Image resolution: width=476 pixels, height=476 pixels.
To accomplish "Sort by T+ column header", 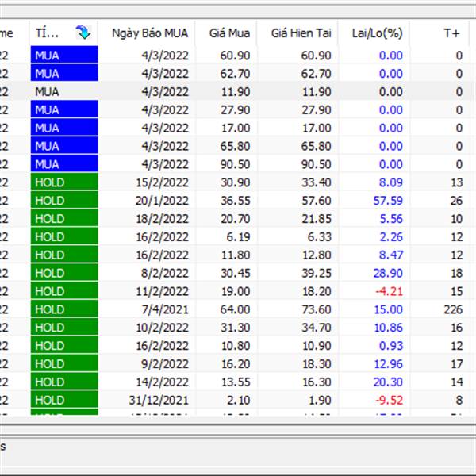I will (x=451, y=33).
